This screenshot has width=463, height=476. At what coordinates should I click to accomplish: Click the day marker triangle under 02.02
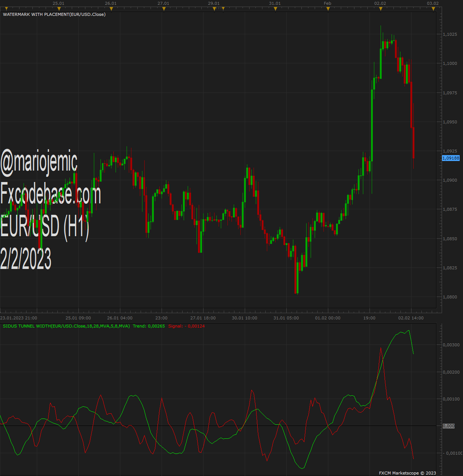click(381, 9)
